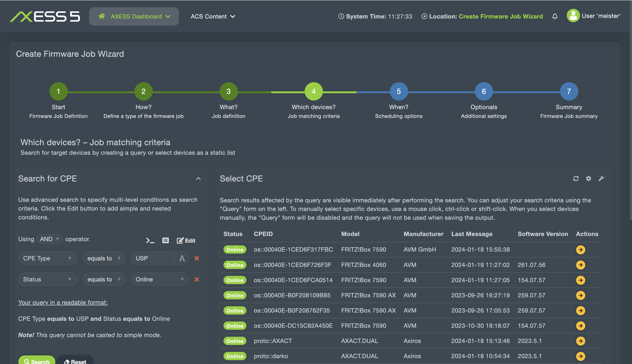Screen dimensions: 632x364
Task: Click the A text-case icon beside USP
Action: (x=182, y=258)
